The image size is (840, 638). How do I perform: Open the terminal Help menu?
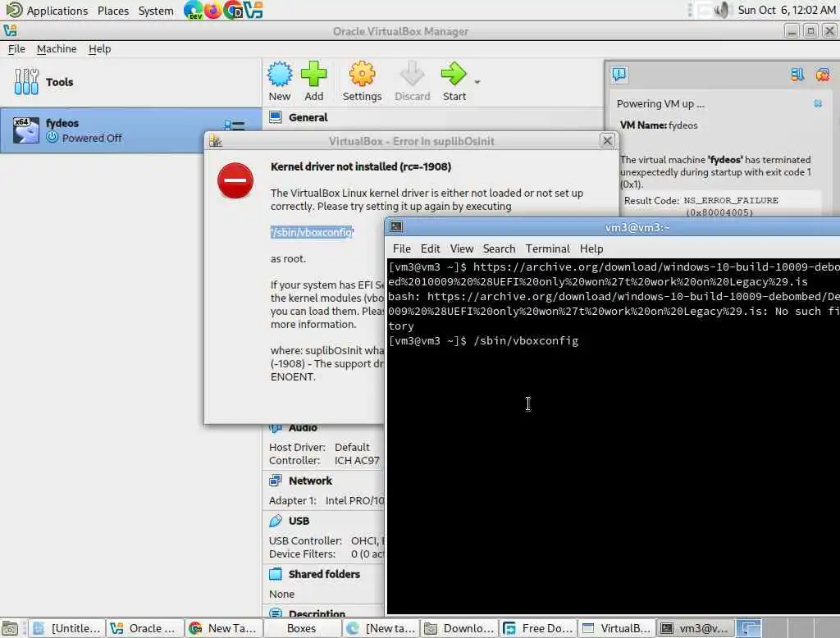(591, 248)
